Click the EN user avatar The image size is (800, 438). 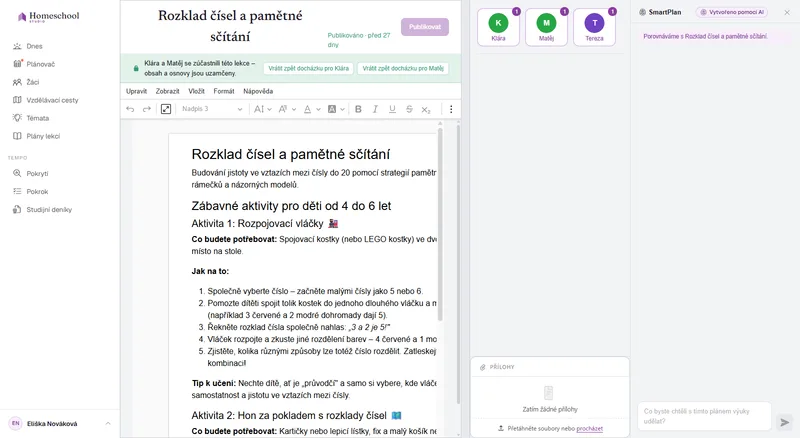(15, 423)
